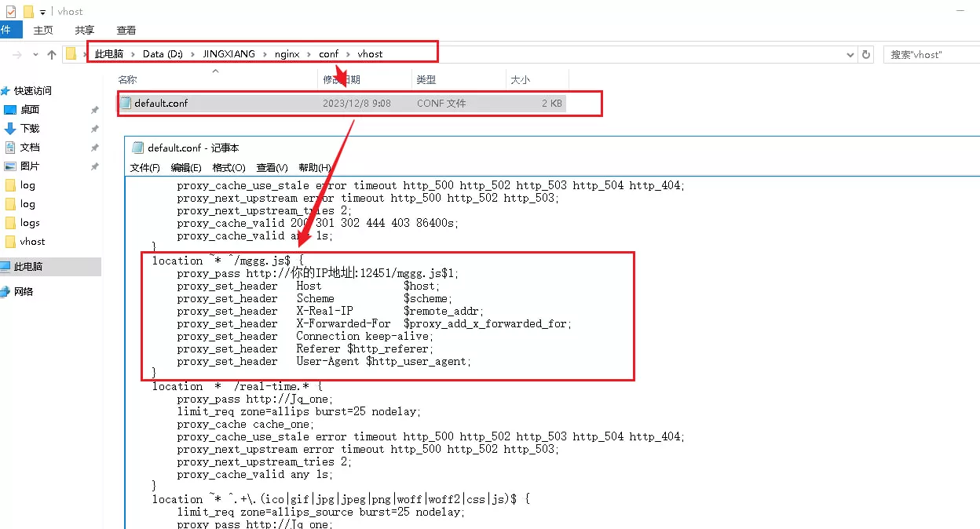The width and height of the screenshot is (980, 529).
Task: Open 网络 in navigation pane
Action: pyautogui.click(x=24, y=292)
